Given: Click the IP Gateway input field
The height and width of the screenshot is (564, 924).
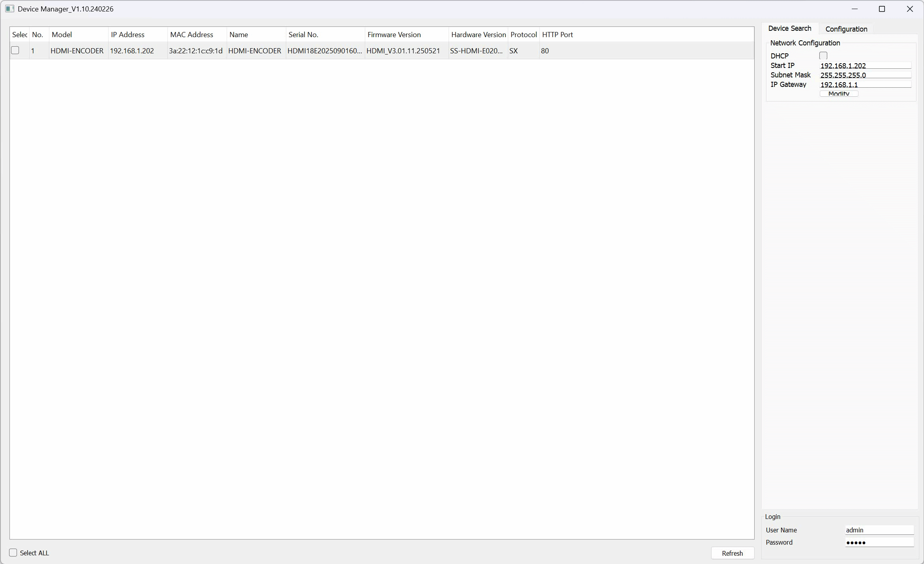Looking at the screenshot, I should [x=865, y=85].
